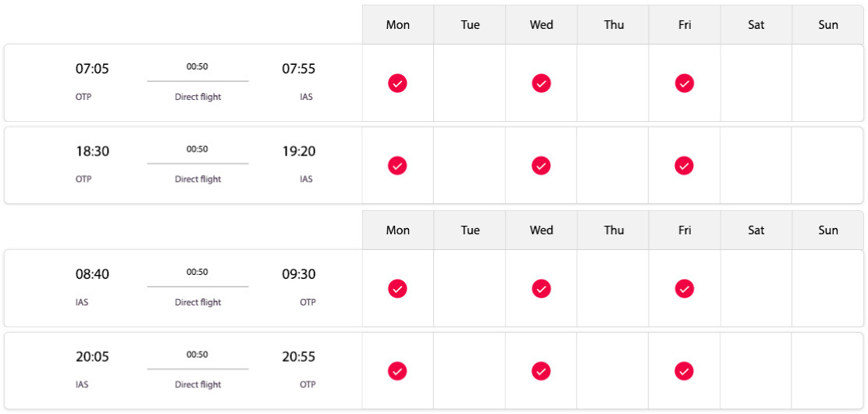Click empty Tuesday cell of 18:30 flight
868x414 pixels.
(469, 166)
